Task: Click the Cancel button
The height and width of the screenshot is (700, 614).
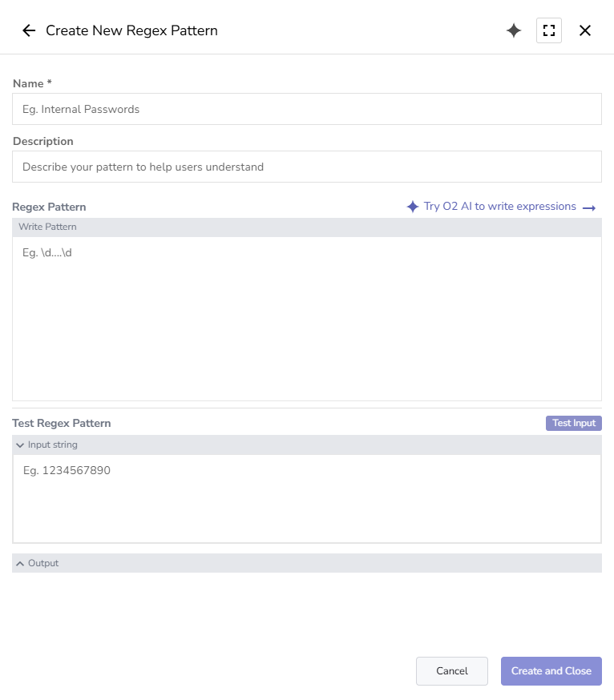Action: 451,671
